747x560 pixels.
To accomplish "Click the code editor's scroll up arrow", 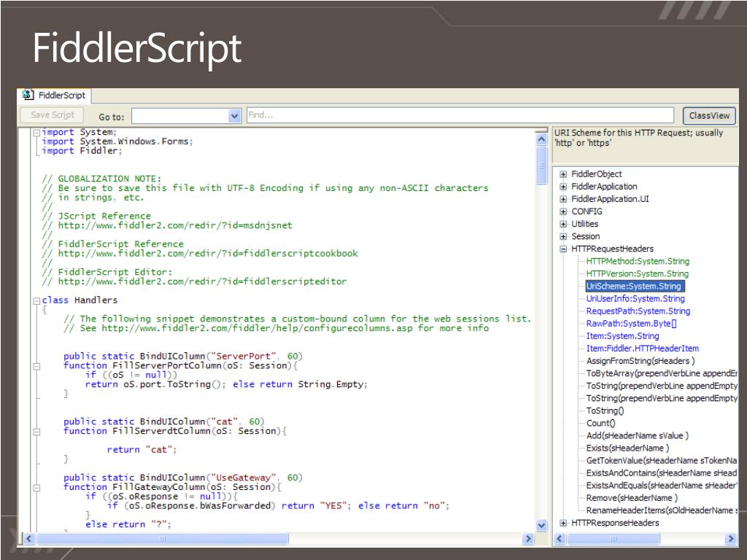I will pyautogui.click(x=541, y=139).
